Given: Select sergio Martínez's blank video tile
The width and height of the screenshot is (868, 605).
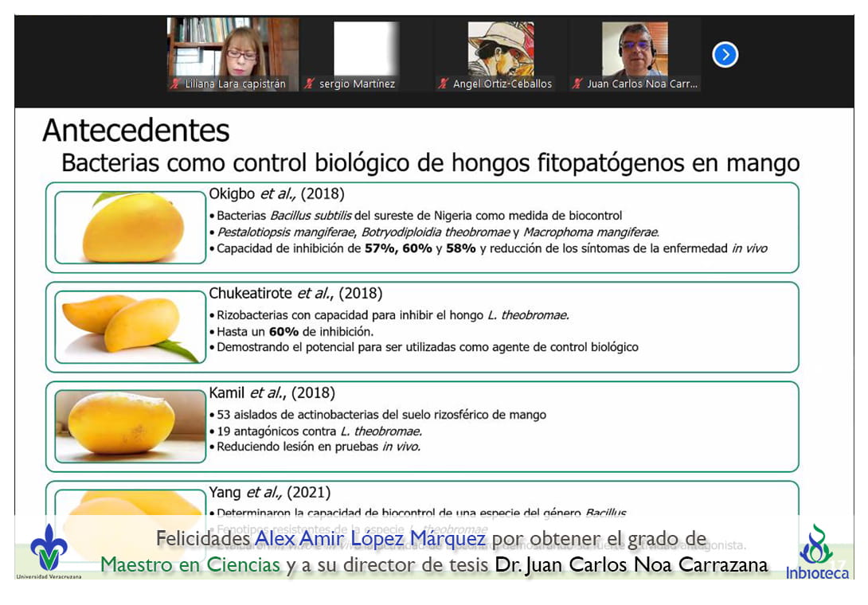Looking at the screenshot, I should [366, 48].
